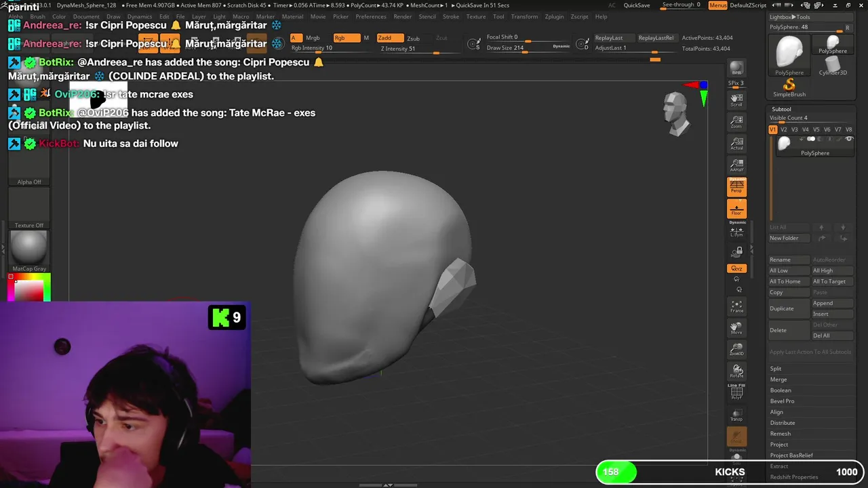
Task: Click the Append button
Action: pos(832,303)
